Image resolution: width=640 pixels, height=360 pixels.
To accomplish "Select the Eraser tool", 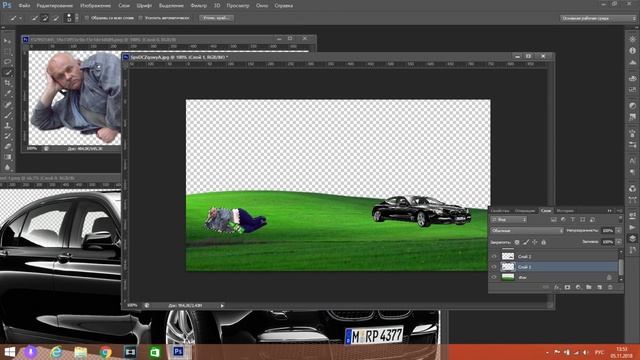I will 7,147.
